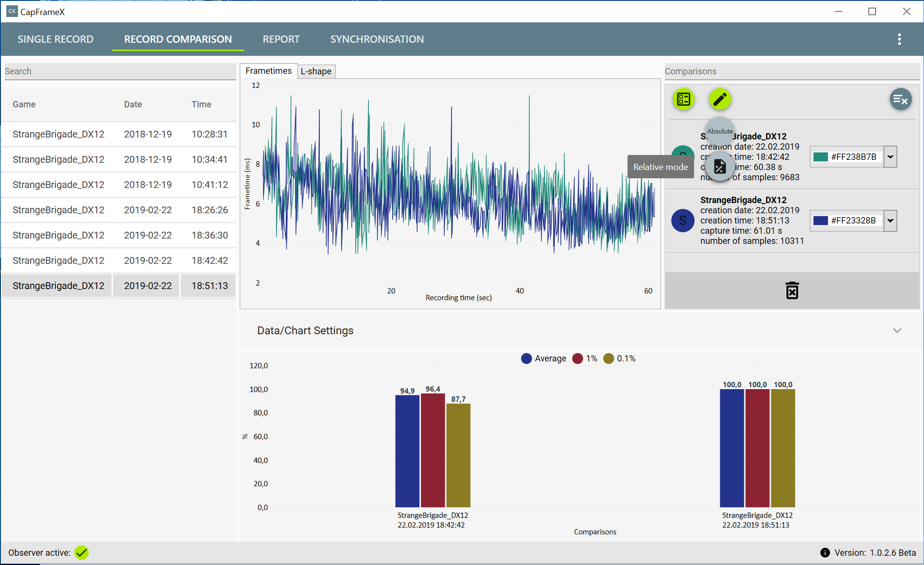Select the L-shape chart tab
924x565 pixels.
[x=316, y=71]
